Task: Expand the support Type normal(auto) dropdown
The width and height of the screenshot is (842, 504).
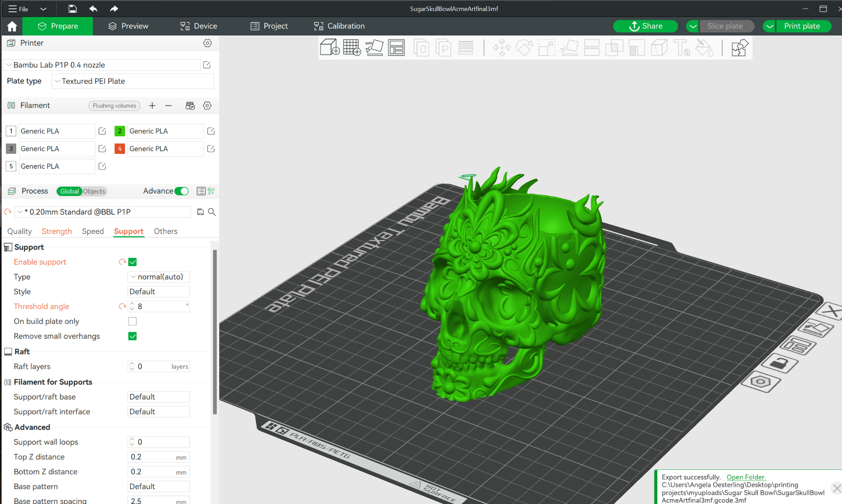Action: [158, 277]
